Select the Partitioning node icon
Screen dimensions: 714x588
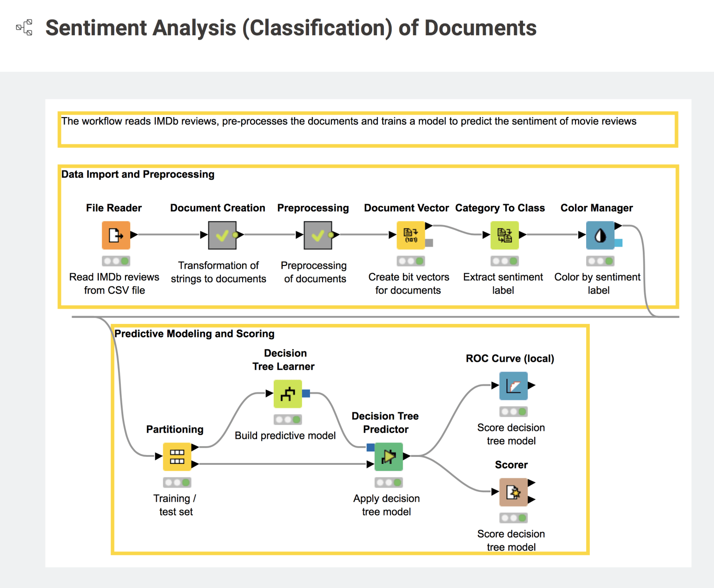177,456
